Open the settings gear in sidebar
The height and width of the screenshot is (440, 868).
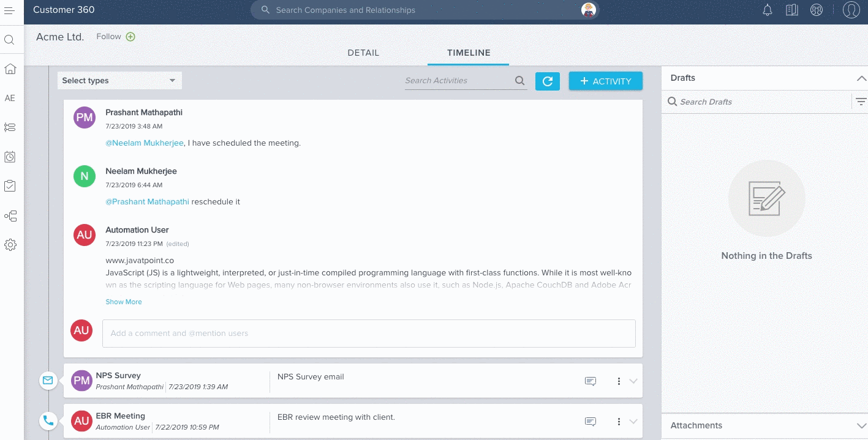pyautogui.click(x=10, y=245)
